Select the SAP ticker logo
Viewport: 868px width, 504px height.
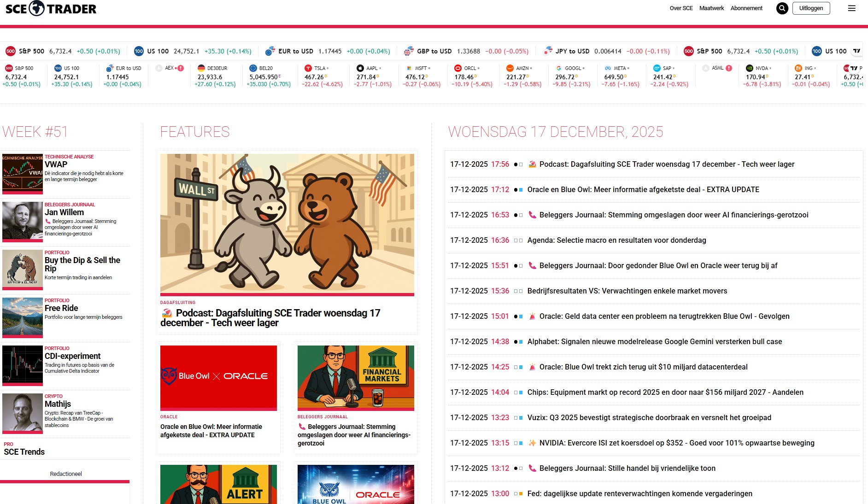click(657, 68)
